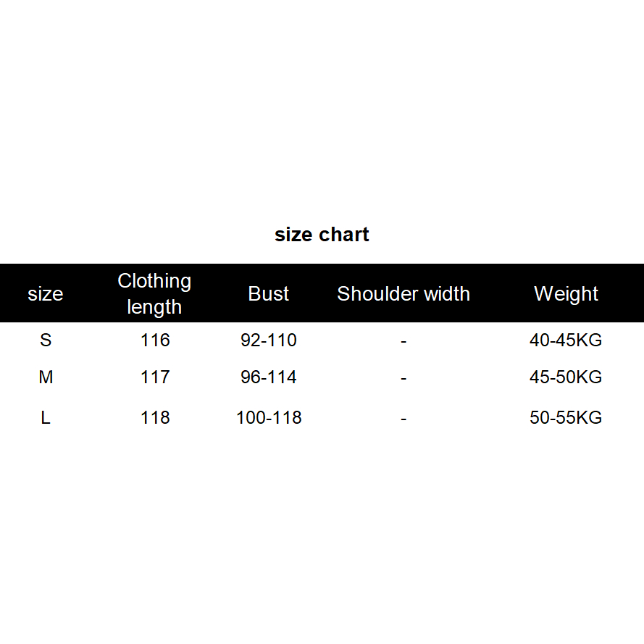The width and height of the screenshot is (644, 644).
Task: Click clothing length value 117
Action: click(155, 377)
